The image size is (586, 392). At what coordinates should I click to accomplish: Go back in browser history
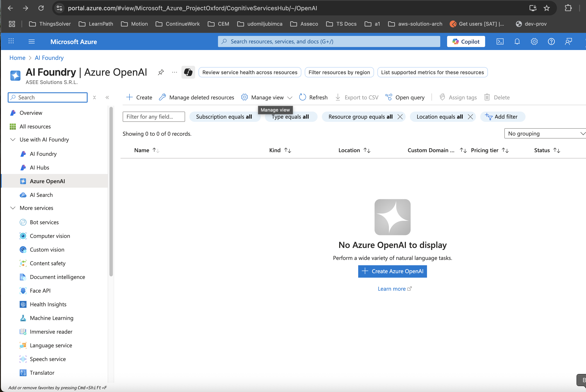coord(10,8)
